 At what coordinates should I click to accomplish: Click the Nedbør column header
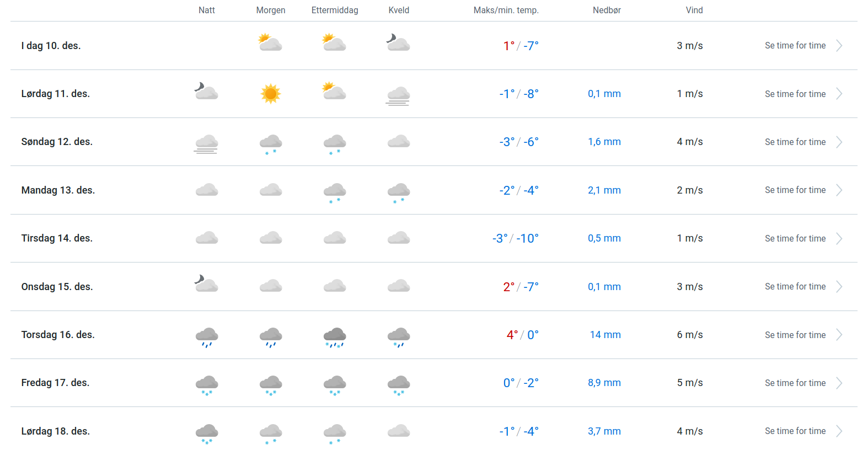click(x=607, y=10)
